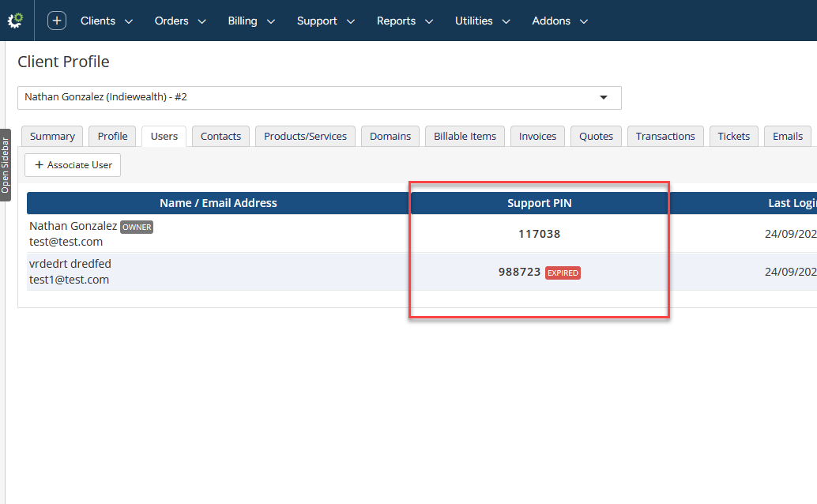Open the Billing menu
Viewport: 817px width, 504px height.
[x=251, y=21]
